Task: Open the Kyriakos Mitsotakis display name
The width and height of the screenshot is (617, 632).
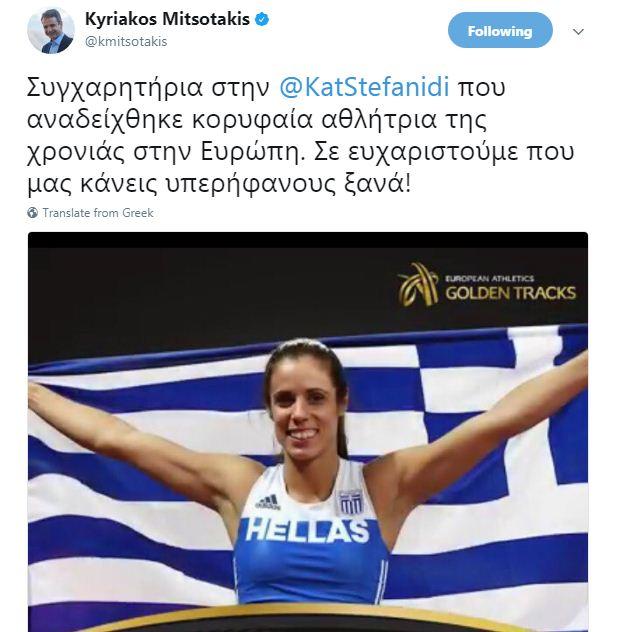Action: click(x=167, y=19)
